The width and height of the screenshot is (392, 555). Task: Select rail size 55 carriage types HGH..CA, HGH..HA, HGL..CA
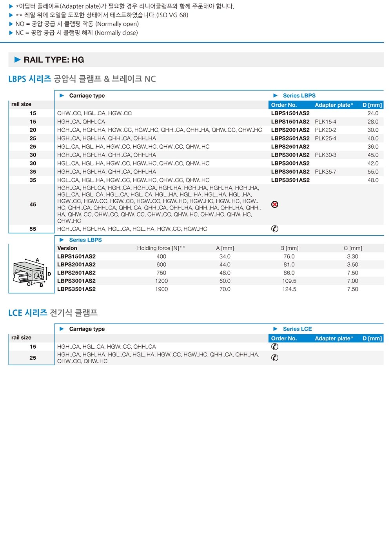132,229
